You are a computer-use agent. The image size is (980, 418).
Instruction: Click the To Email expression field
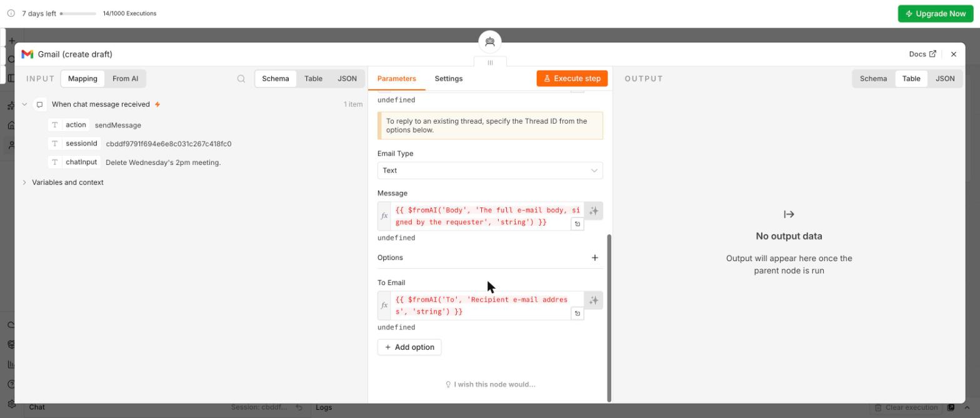[x=487, y=306]
